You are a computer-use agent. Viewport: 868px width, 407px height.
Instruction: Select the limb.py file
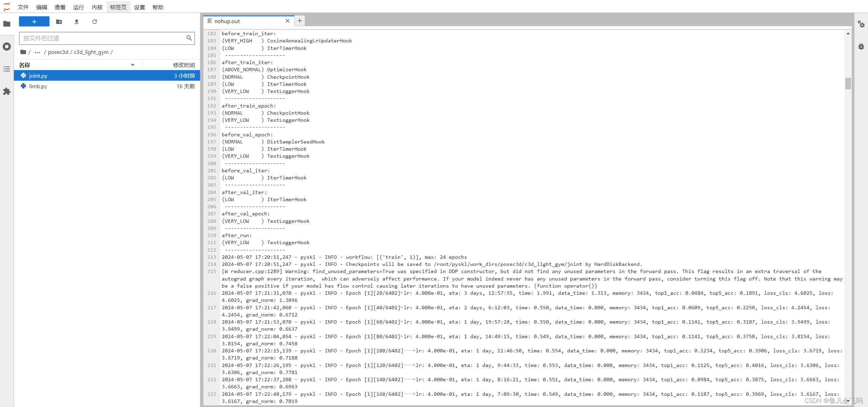[x=38, y=86]
